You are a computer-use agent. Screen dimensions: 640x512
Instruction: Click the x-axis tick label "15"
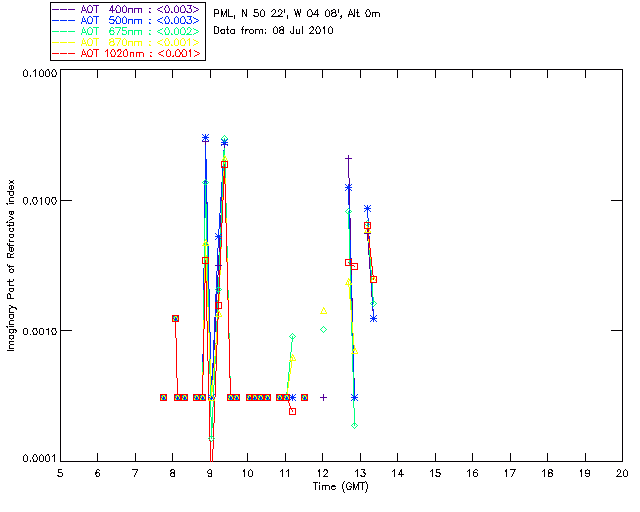click(435, 473)
